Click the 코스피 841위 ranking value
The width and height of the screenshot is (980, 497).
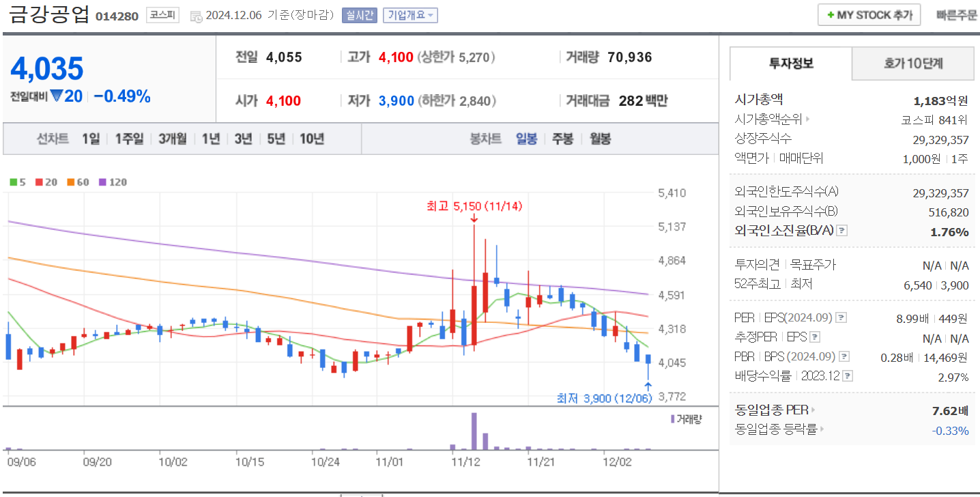tap(935, 120)
